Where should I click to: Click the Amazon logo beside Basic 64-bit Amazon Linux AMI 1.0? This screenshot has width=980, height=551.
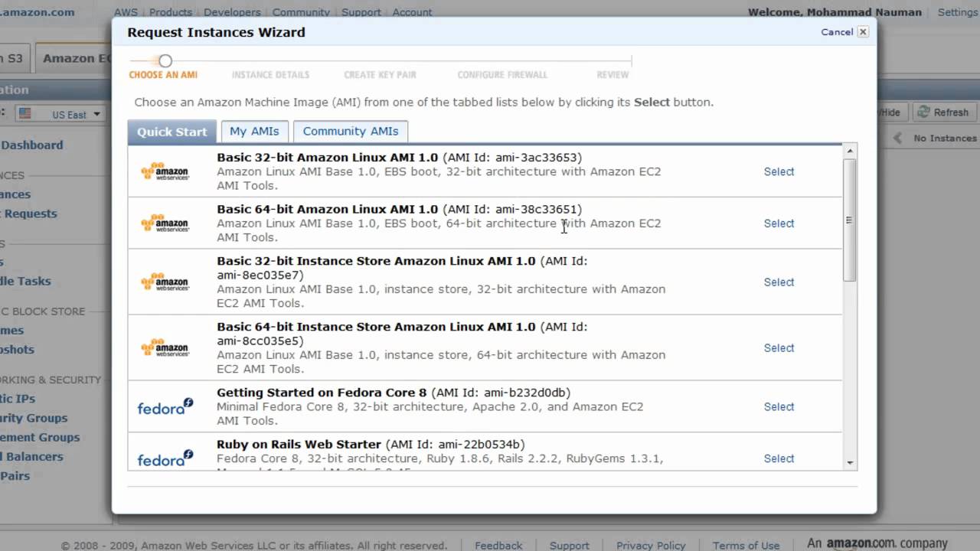pyautogui.click(x=165, y=223)
